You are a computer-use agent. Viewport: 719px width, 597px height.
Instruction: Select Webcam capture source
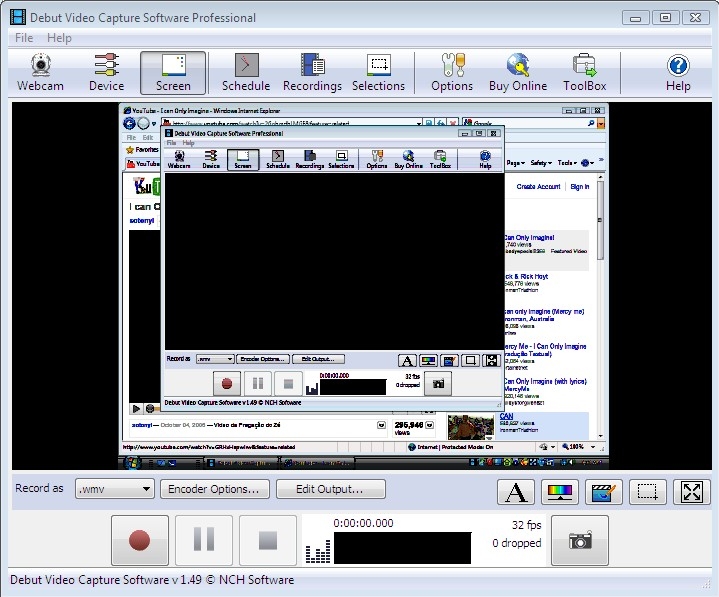pyautogui.click(x=40, y=73)
